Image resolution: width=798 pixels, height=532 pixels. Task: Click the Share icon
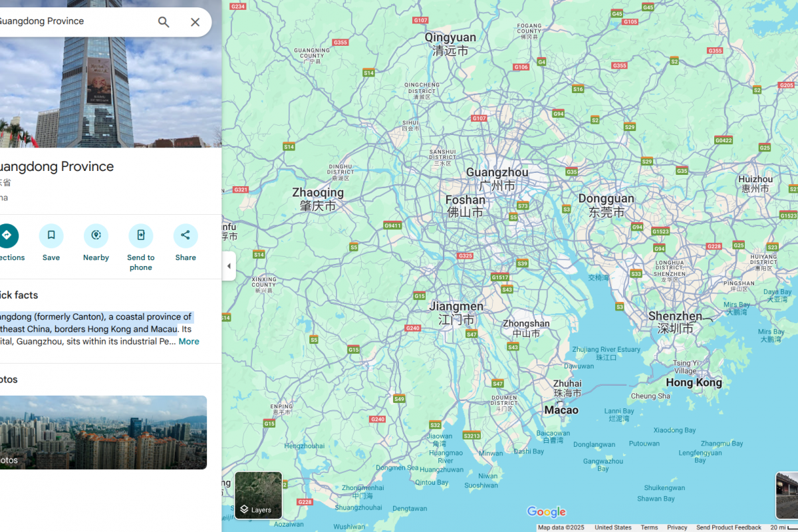click(186, 235)
